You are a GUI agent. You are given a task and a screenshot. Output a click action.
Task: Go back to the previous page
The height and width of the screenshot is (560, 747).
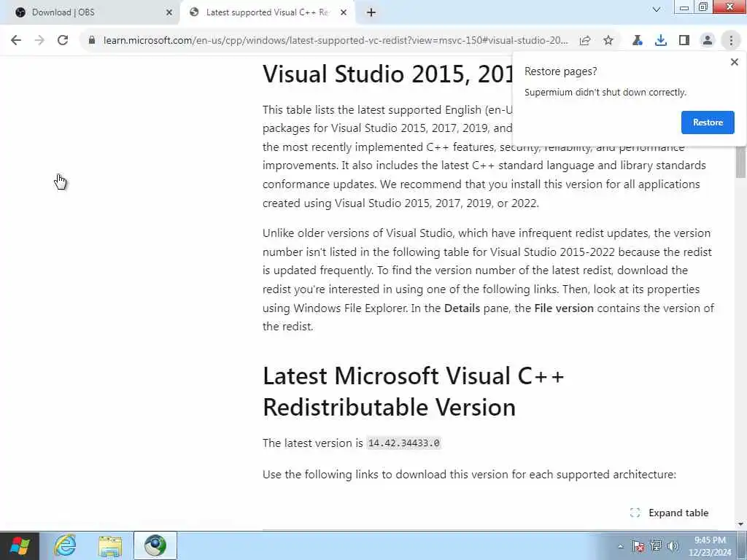click(x=16, y=41)
